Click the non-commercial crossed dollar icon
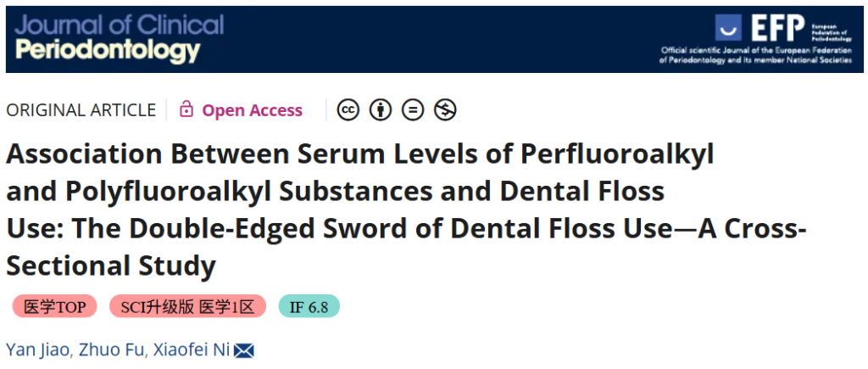Image resolution: width=868 pixels, height=369 pixels. [444, 109]
